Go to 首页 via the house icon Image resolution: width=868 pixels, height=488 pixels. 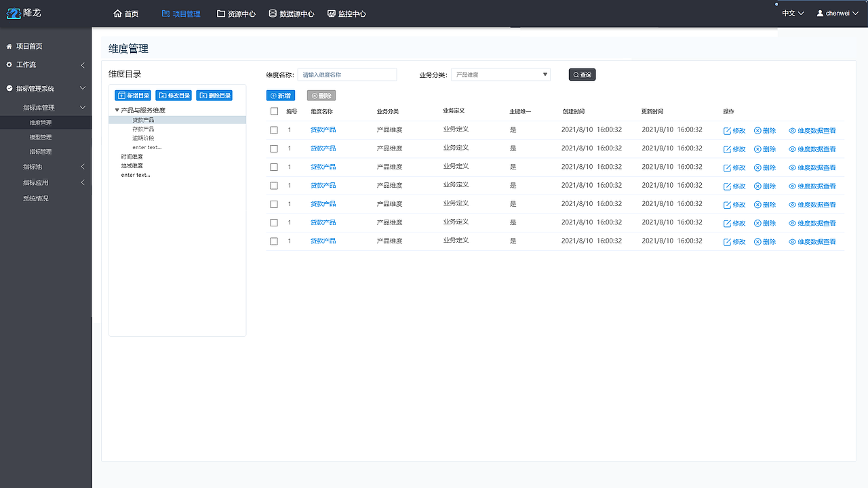118,14
